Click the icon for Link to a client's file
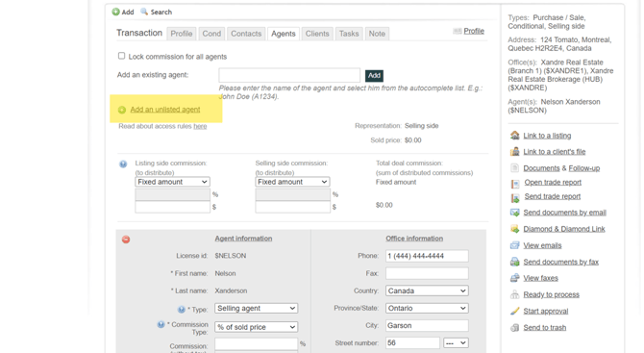The image size is (644, 353). click(514, 151)
